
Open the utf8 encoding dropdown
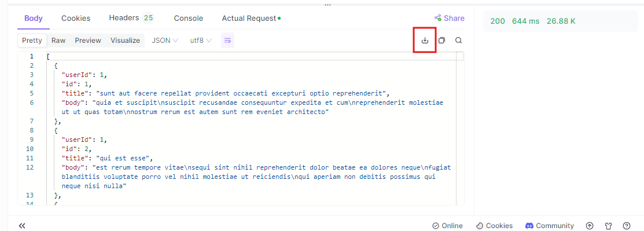201,41
